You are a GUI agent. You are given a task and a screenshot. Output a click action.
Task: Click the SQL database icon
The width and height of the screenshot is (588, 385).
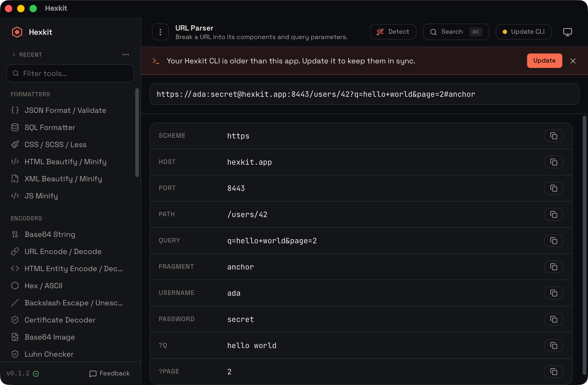[x=15, y=127]
